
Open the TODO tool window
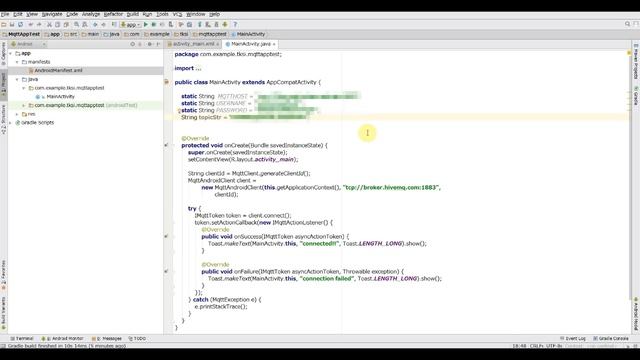[137, 338]
